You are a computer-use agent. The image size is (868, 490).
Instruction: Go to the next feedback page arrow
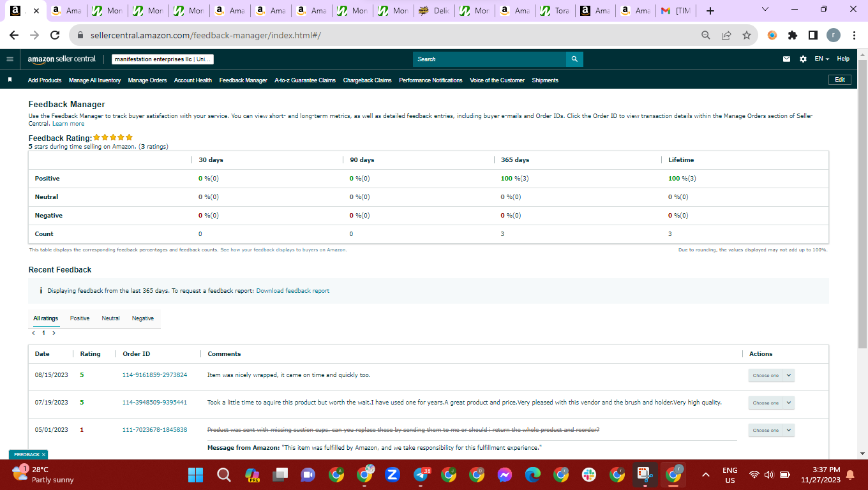54,333
